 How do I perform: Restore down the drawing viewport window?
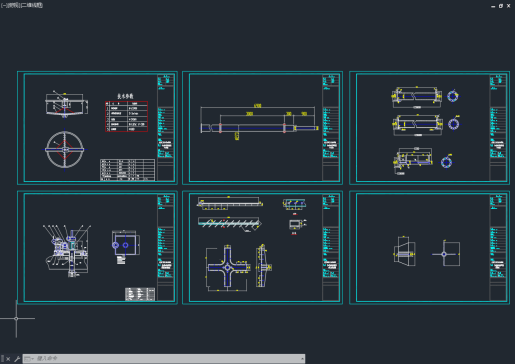(x=501, y=6)
